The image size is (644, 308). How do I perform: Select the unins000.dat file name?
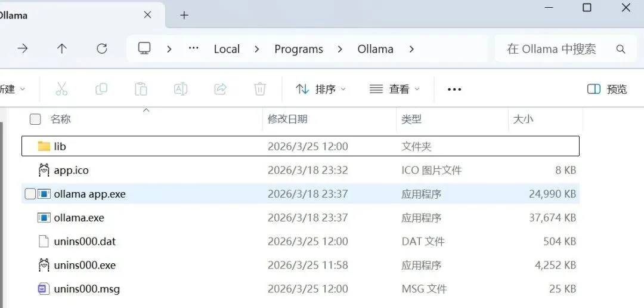pos(85,242)
